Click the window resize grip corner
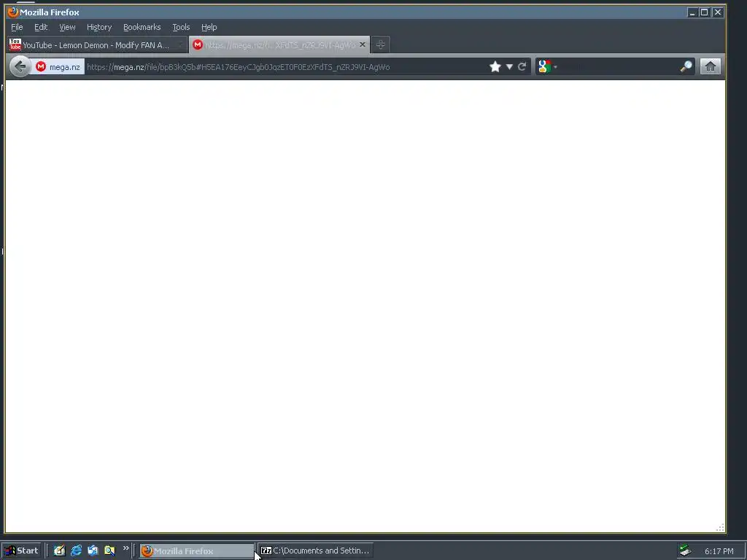Viewport: 747px width, 560px height. coord(720,527)
